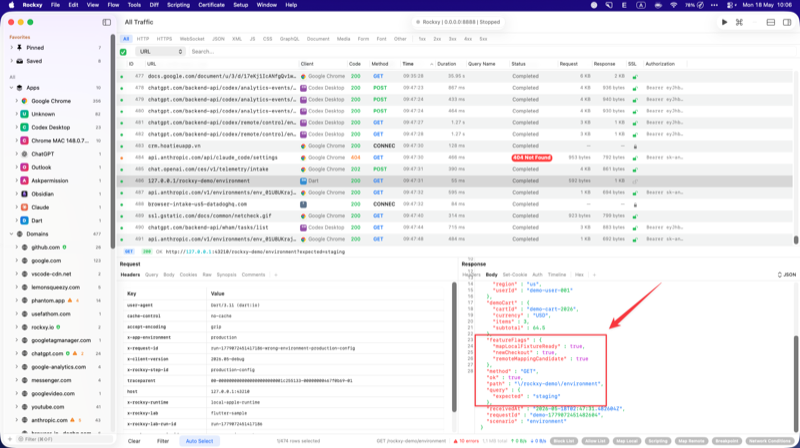Filter by 2xx status codes
Screen dimensions: 800x448
coord(437,39)
